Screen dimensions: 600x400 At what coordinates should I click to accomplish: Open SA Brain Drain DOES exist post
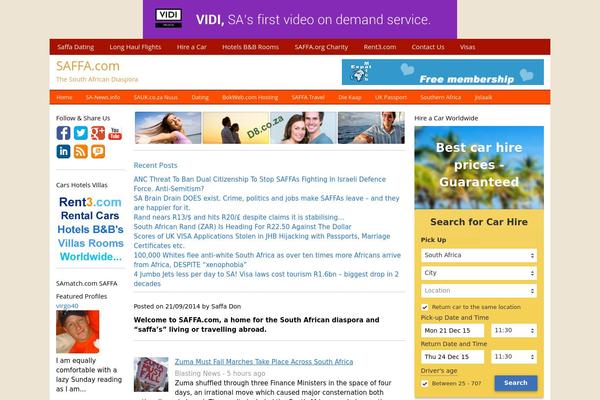[x=266, y=203]
